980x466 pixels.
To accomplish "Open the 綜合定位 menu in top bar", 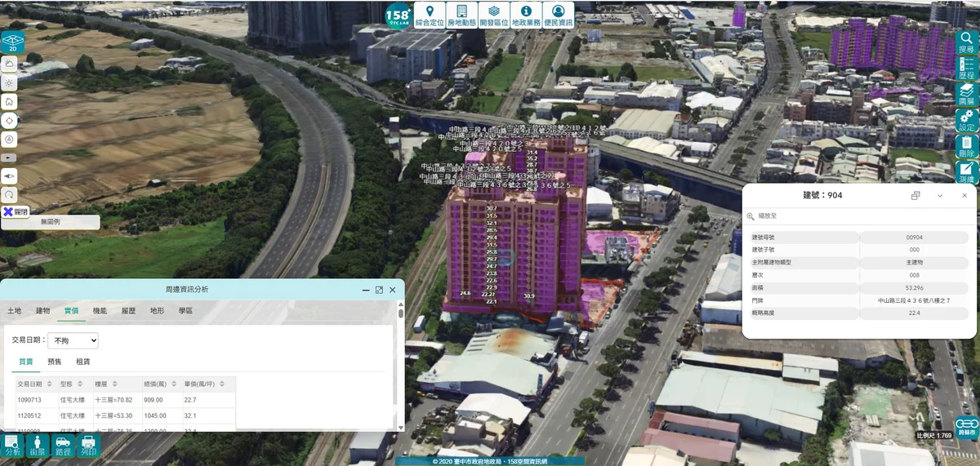I will click(429, 15).
